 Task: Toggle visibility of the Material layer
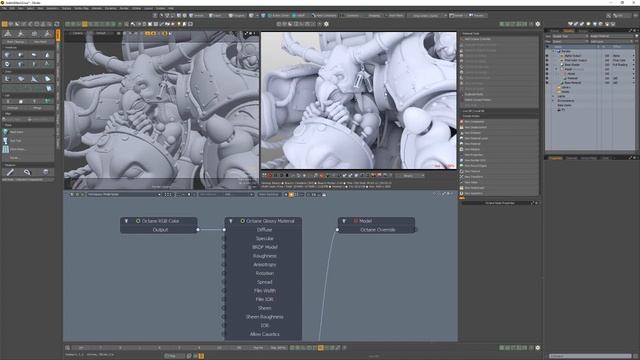point(547,78)
